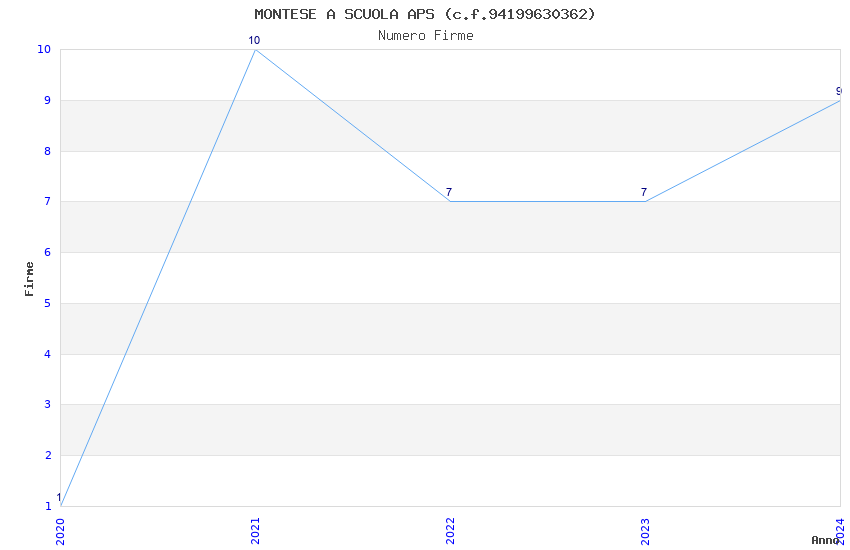This screenshot has width=850, height=550.
Task: Click the data label 1 above 2020
Action: tap(59, 497)
